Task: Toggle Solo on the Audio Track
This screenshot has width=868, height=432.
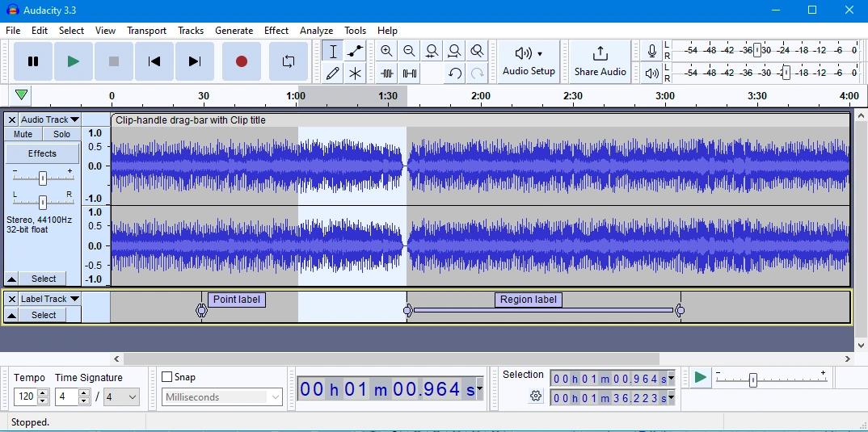Action: (x=62, y=135)
